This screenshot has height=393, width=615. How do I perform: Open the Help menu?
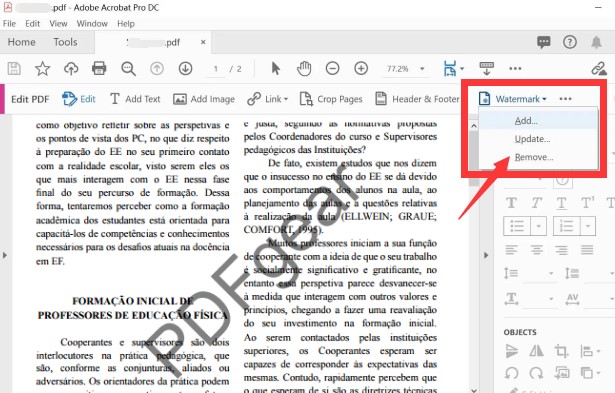pos(126,24)
